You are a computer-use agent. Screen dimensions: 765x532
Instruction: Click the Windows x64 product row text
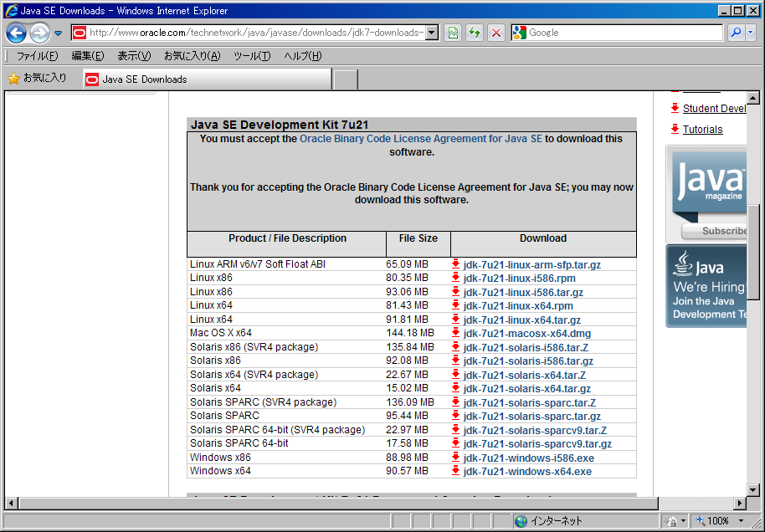point(220,471)
